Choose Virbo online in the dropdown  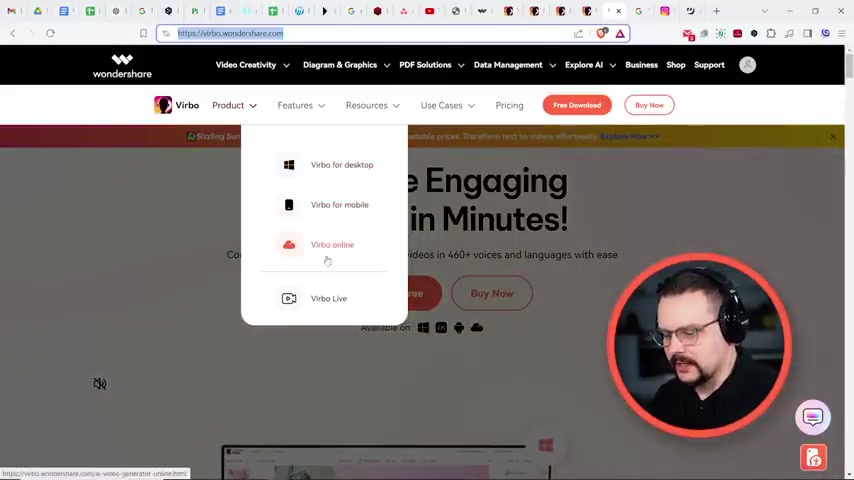tap(332, 245)
